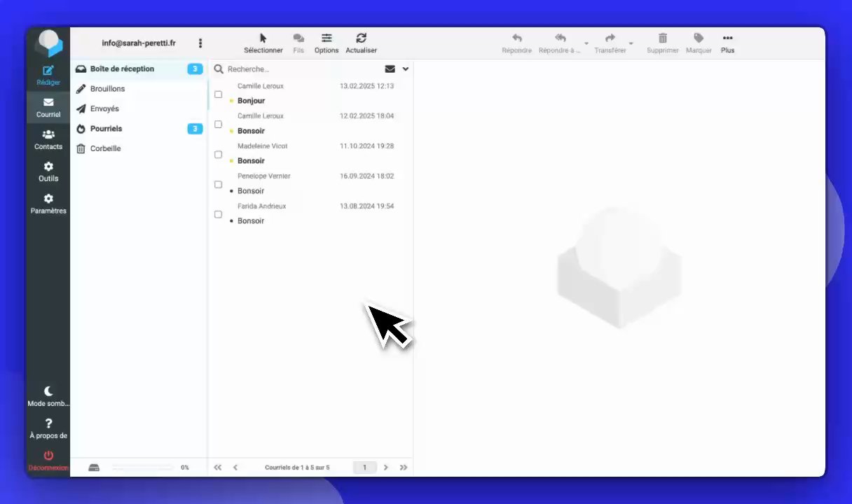
Task: Open the Pourriels folder
Action: pos(139,129)
